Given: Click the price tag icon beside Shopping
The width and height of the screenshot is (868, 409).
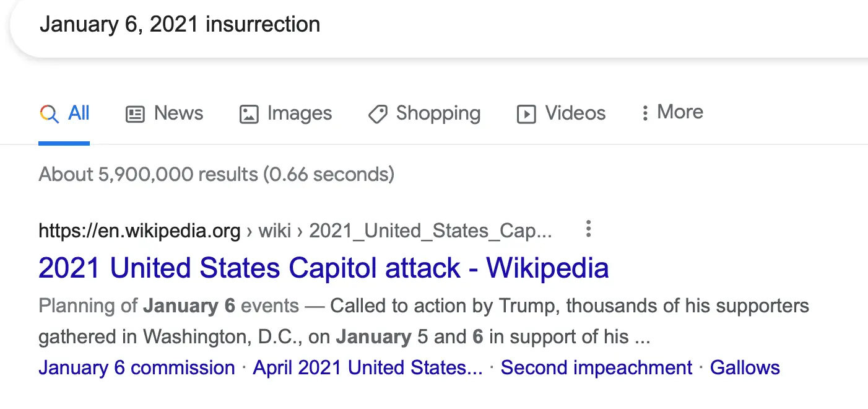Looking at the screenshot, I should pyautogui.click(x=377, y=114).
